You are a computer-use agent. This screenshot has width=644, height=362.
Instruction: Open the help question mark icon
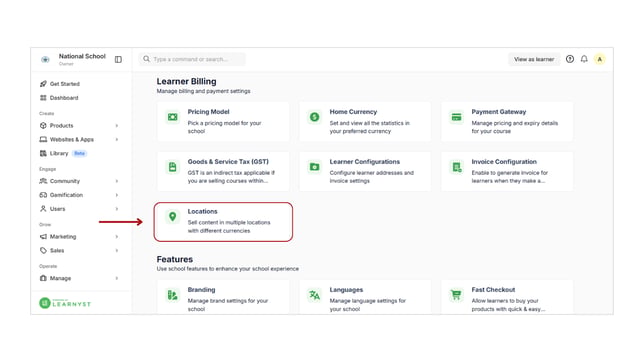570,59
